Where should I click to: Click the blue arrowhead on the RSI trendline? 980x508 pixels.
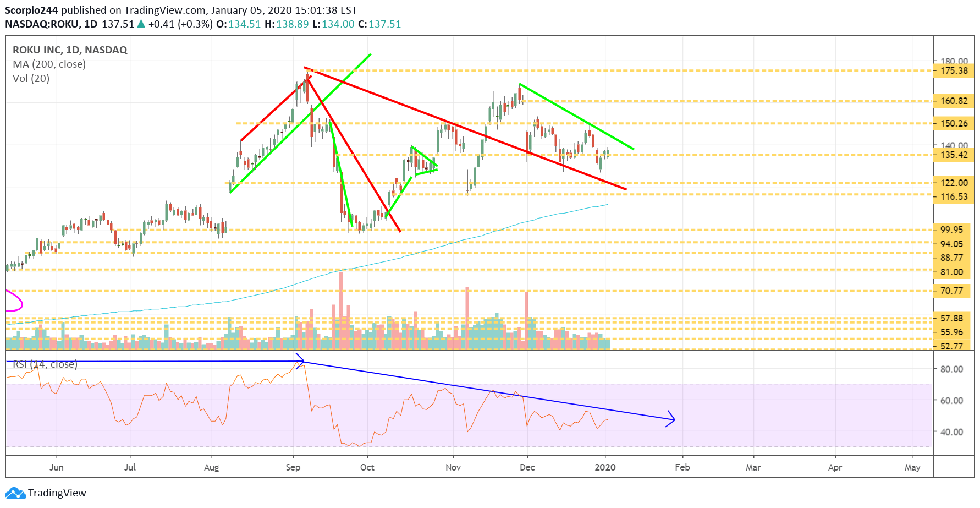pyautogui.click(x=671, y=419)
